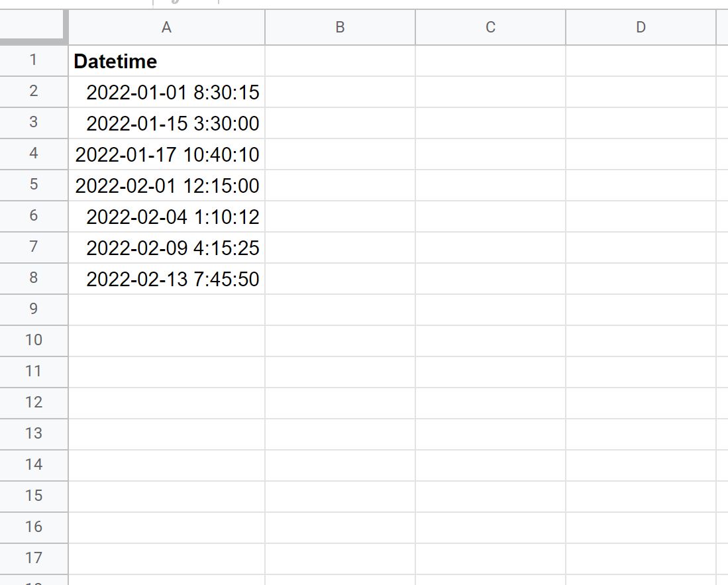Image resolution: width=728 pixels, height=585 pixels.
Task: Select column C header
Action: 490,27
